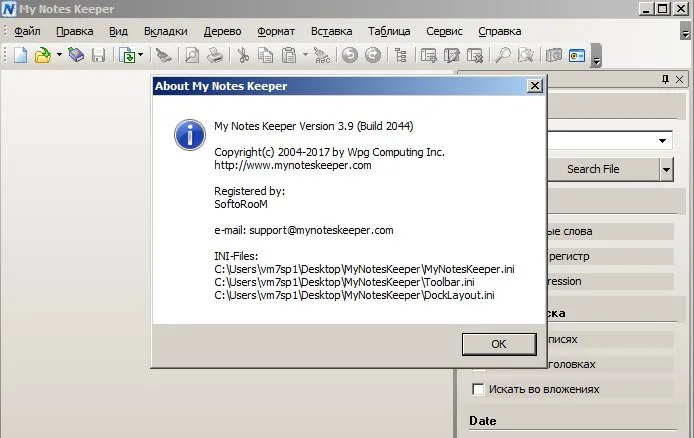Click the My Notes Keeper app title icon
Screen dimensions: 694x438
tap(9, 9)
